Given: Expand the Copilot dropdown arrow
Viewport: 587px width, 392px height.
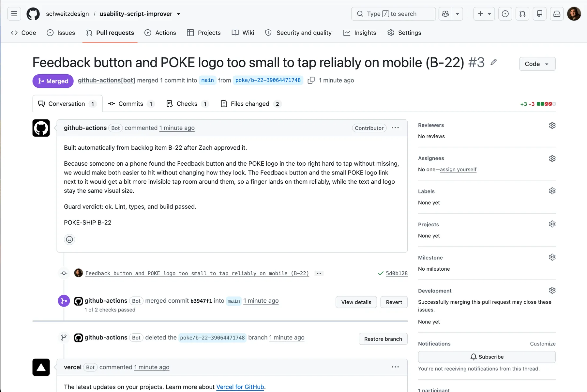Looking at the screenshot, I should click(458, 14).
